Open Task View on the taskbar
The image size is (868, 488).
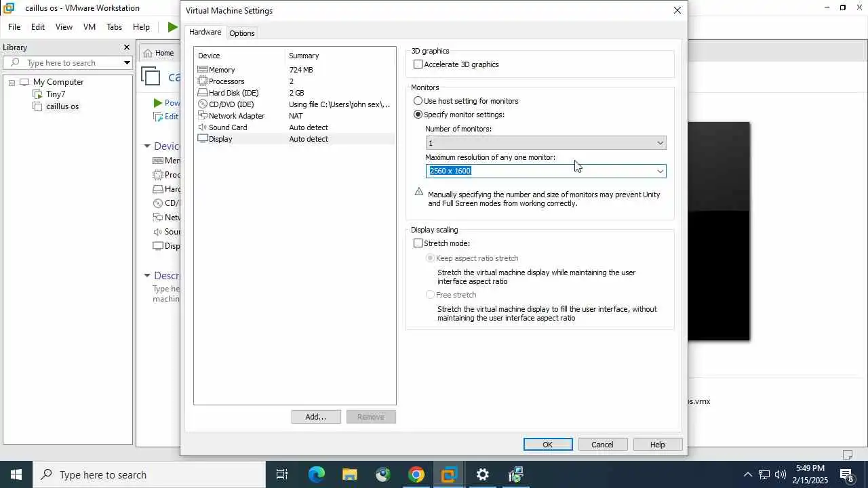point(282,474)
